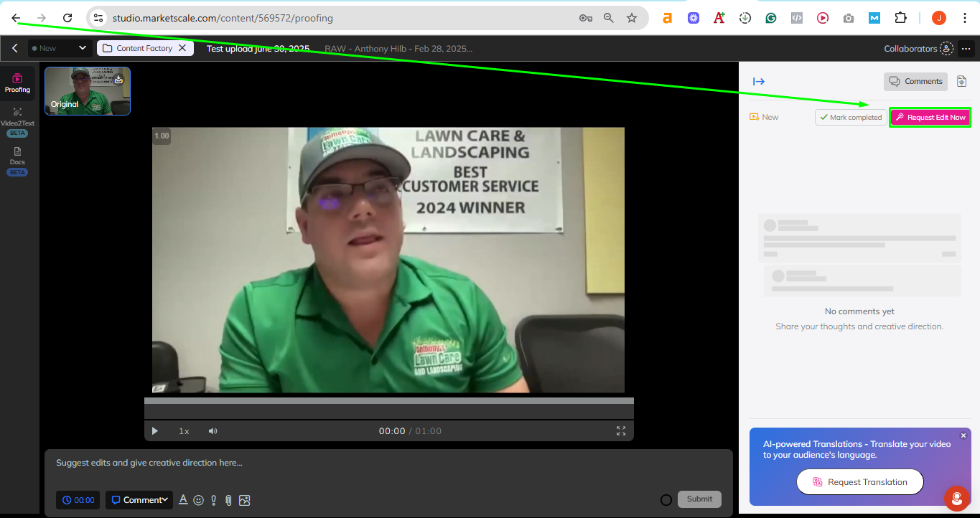Viewport: 980px width, 518px height.
Task: Click the RAW - Anthony Hilb filename
Action: [398, 49]
